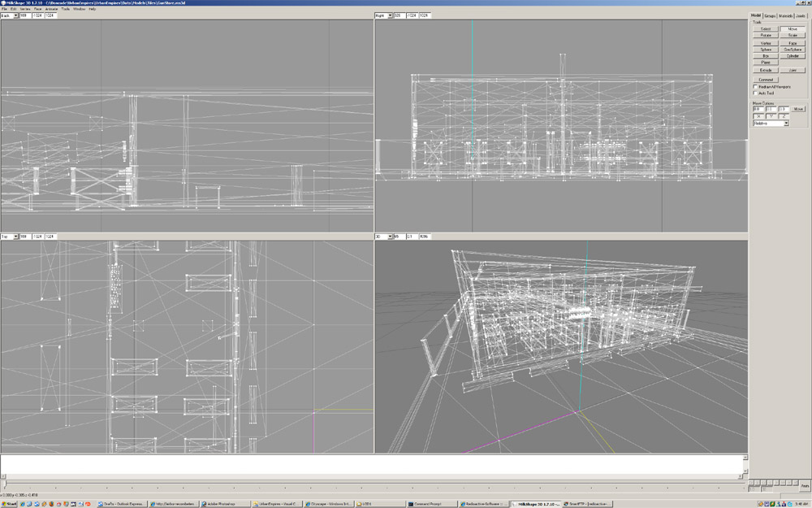Open the Back viewport view dropdown
Viewport: 812px width, 508px height.
pos(9,15)
